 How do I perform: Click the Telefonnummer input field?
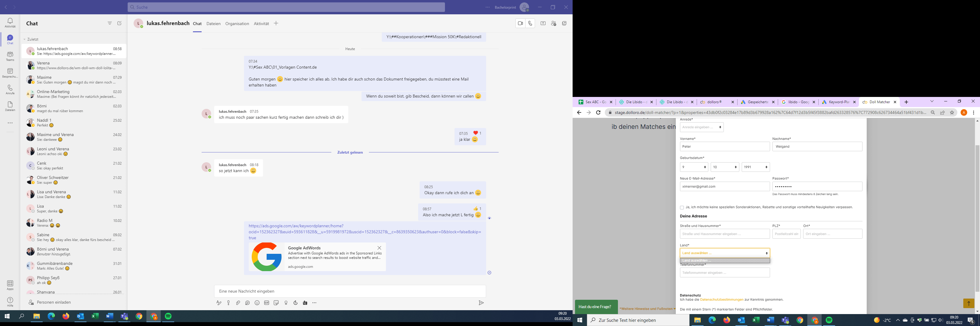725,272
